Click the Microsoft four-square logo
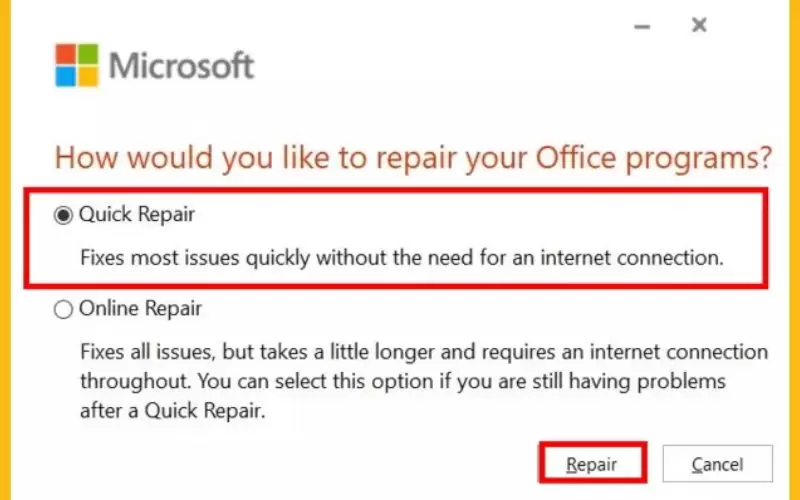 (77, 65)
